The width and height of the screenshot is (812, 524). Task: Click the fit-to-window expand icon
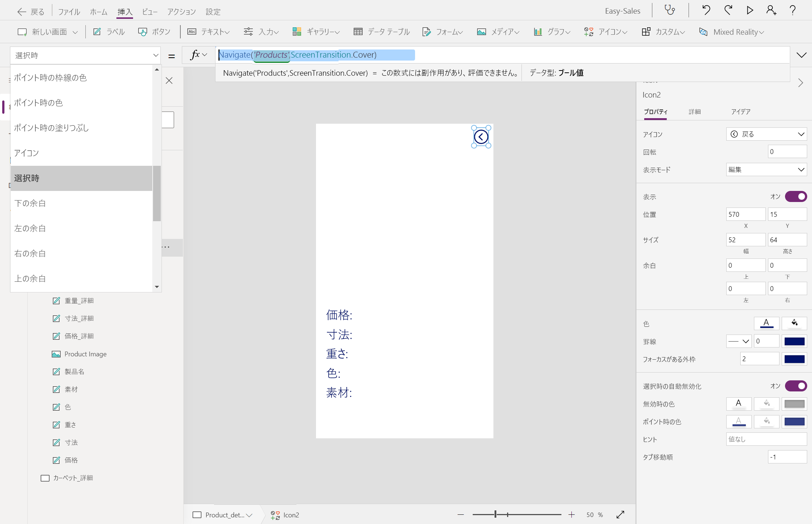pyautogui.click(x=621, y=514)
